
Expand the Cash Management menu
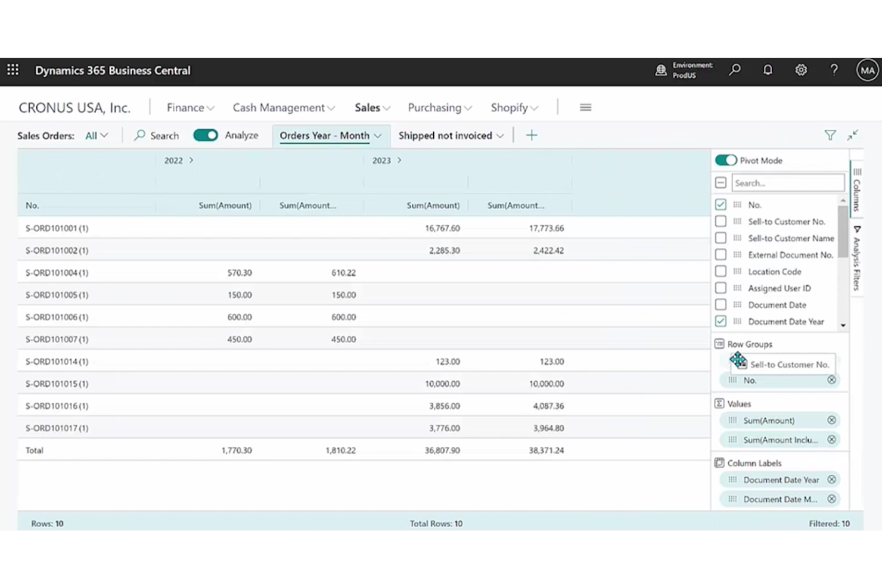click(x=284, y=107)
